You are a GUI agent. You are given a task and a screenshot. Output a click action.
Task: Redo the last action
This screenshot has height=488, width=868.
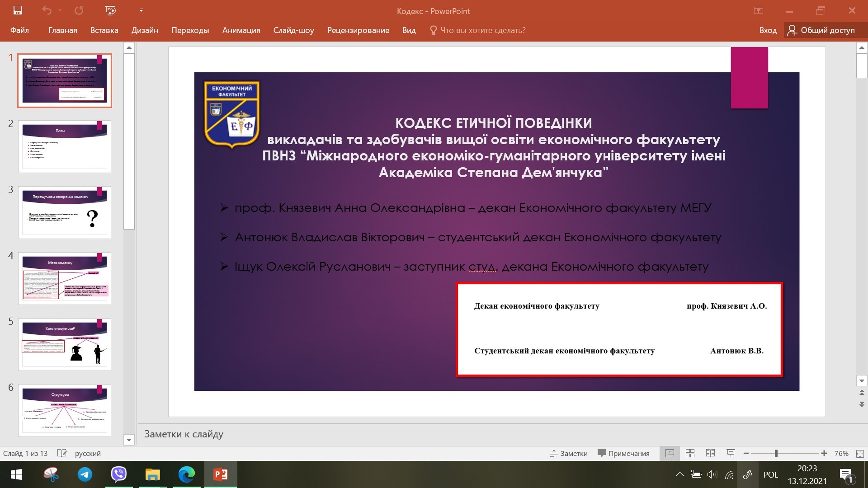(79, 10)
